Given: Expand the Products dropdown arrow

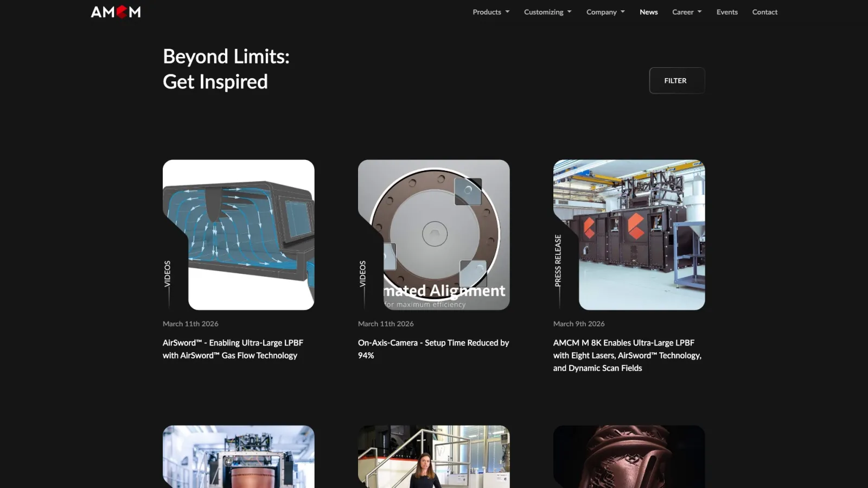Looking at the screenshot, I should coord(508,12).
